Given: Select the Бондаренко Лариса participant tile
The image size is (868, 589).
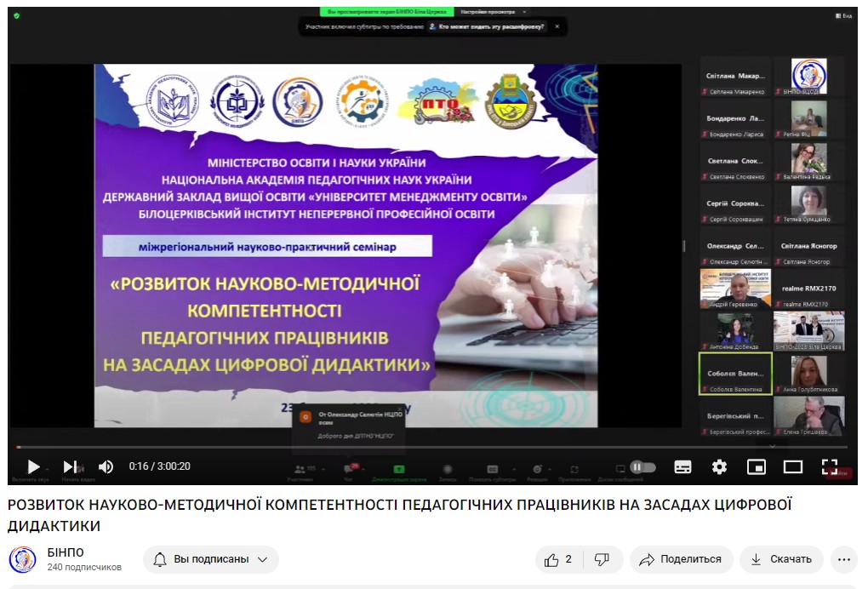Looking at the screenshot, I should click(x=735, y=118).
